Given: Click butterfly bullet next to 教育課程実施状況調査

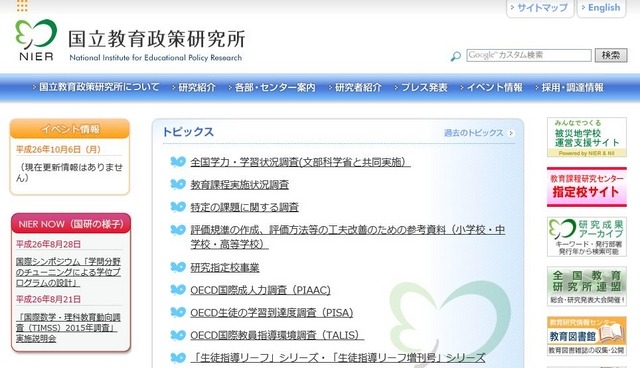Looking at the screenshot, I should tap(178, 184).
